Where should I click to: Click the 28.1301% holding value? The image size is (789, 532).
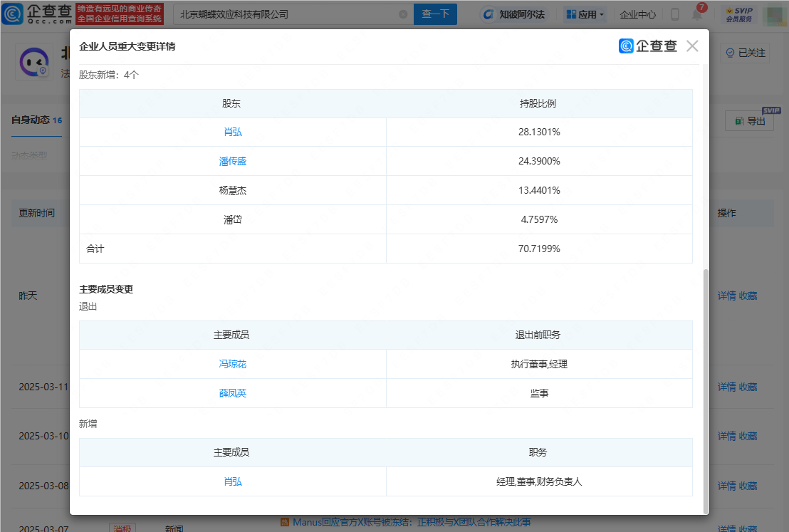click(x=540, y=132)
